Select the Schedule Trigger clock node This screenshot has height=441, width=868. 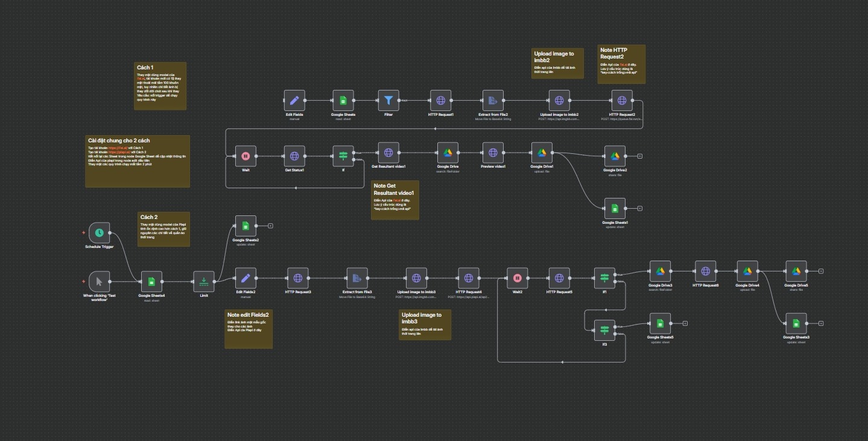click(99, 232)
